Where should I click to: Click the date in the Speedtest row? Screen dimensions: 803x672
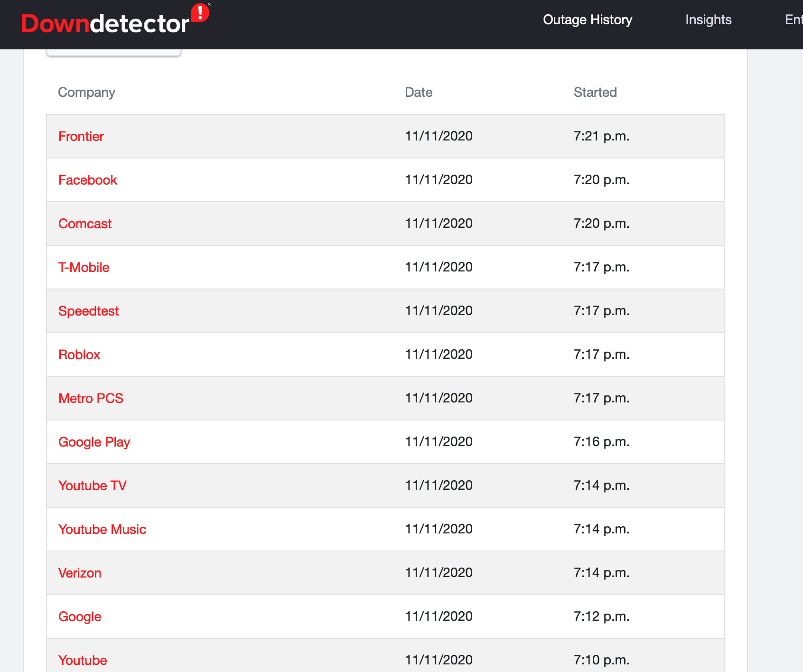(x=439, y=311)
